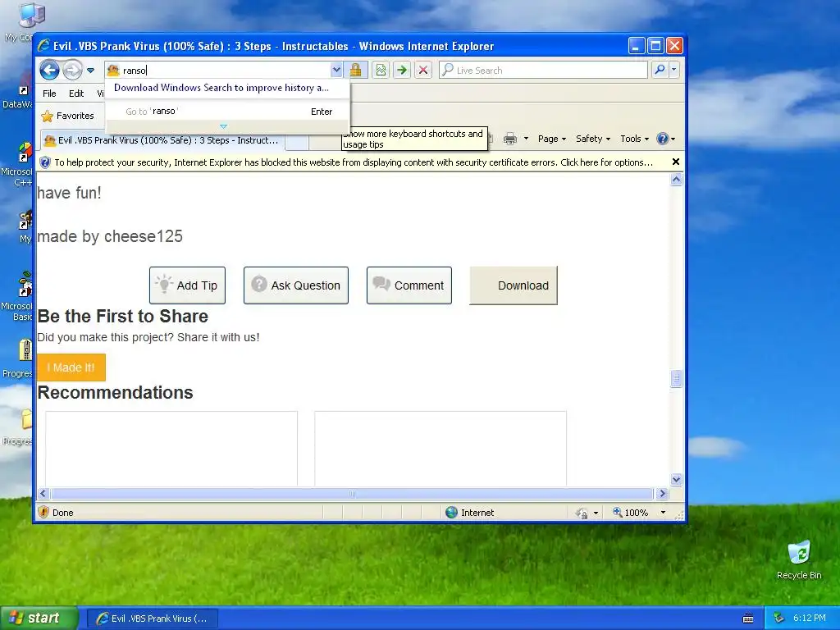Viewport: 840px width, 630px height.
Task: Click the on-screen keyboard tray icon
Action: 748,619
